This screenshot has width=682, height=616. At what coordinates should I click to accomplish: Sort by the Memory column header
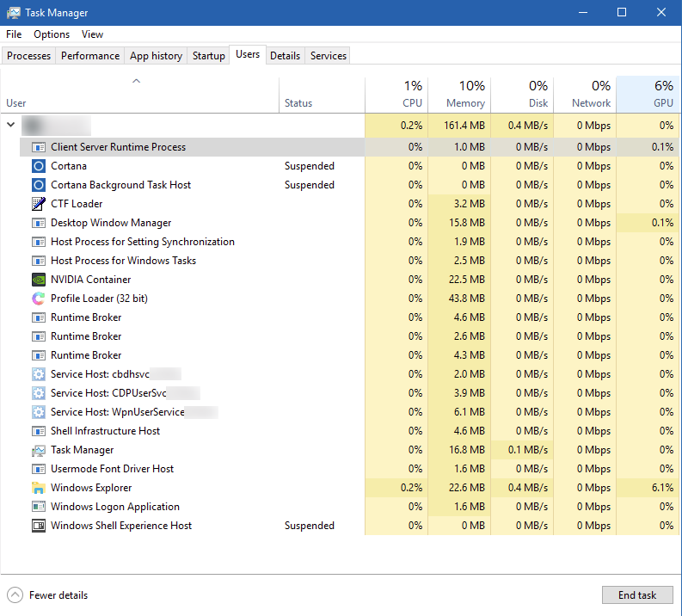coord(459,95)
